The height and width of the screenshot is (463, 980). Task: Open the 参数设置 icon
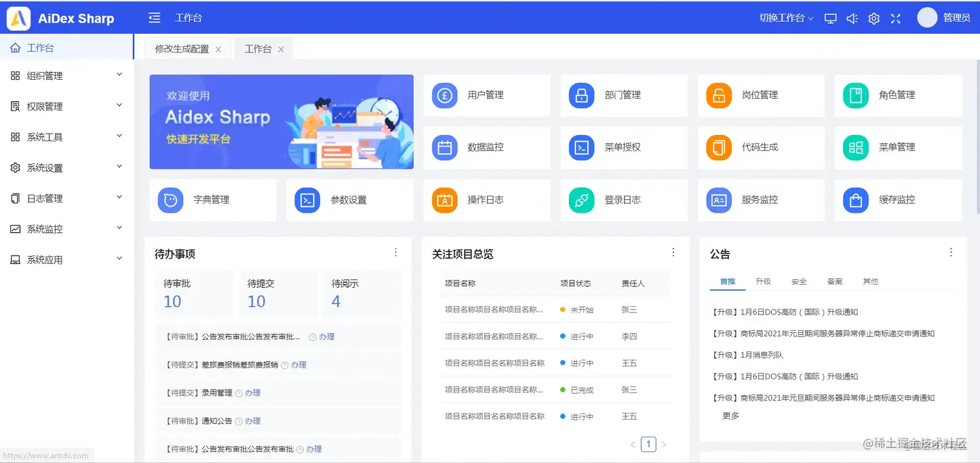(x=307, y=200)
